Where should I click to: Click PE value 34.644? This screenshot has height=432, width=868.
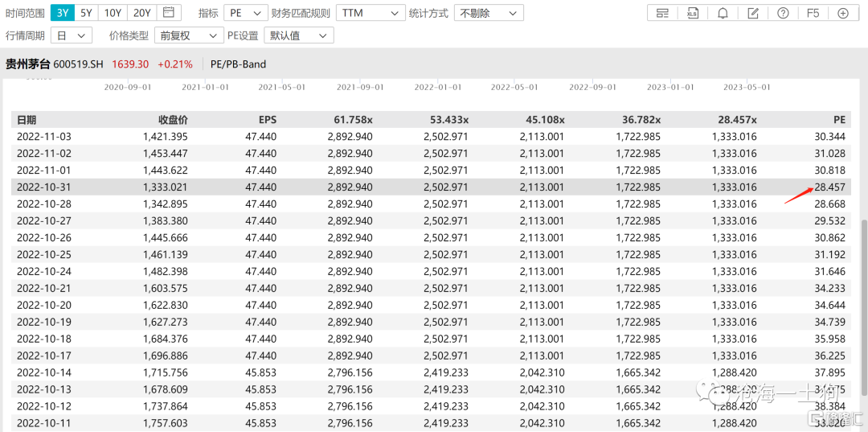(829, 305)
